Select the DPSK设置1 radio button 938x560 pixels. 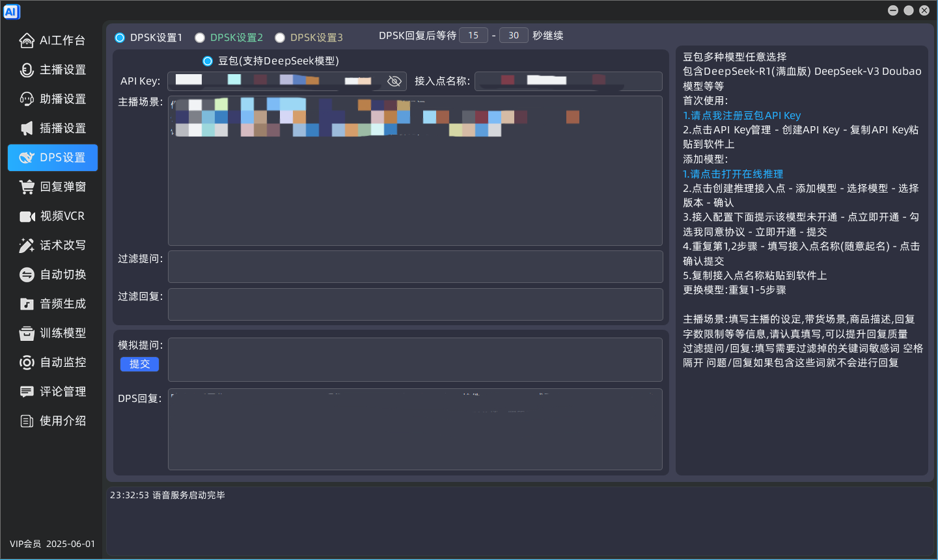[120, 38]
